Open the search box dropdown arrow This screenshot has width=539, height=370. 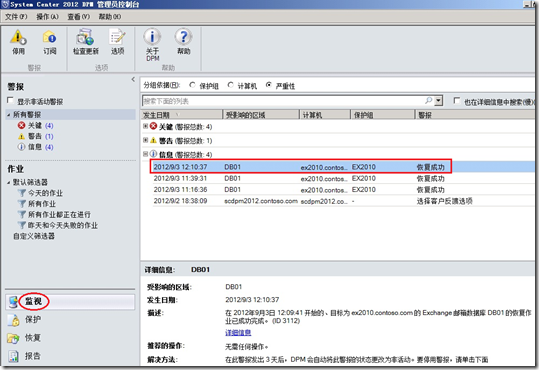(438, 101)
